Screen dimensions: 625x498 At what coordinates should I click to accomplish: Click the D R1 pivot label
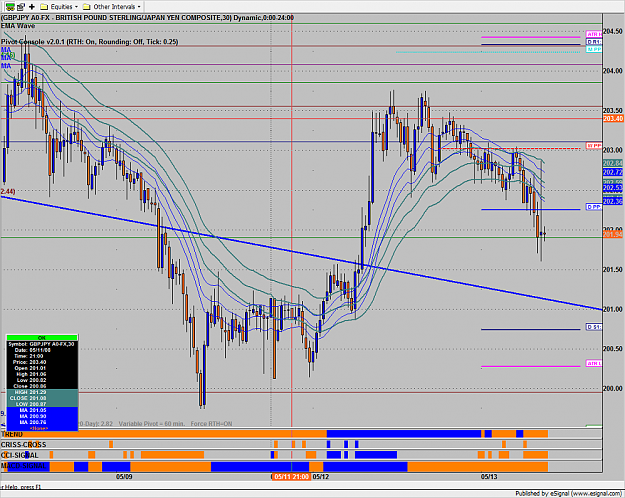point(594,42)
